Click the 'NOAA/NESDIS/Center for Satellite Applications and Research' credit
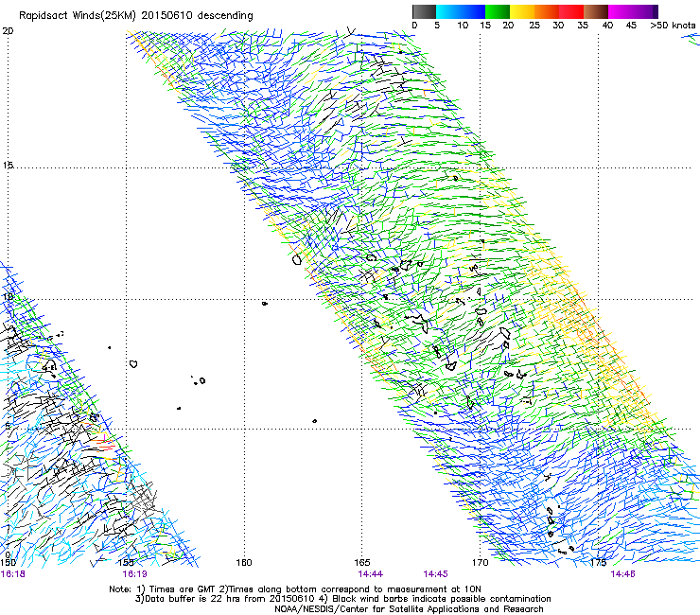Image resolution: width=700 pixels, height=615 pixels. pyautogui.click(x=409, y=609)
